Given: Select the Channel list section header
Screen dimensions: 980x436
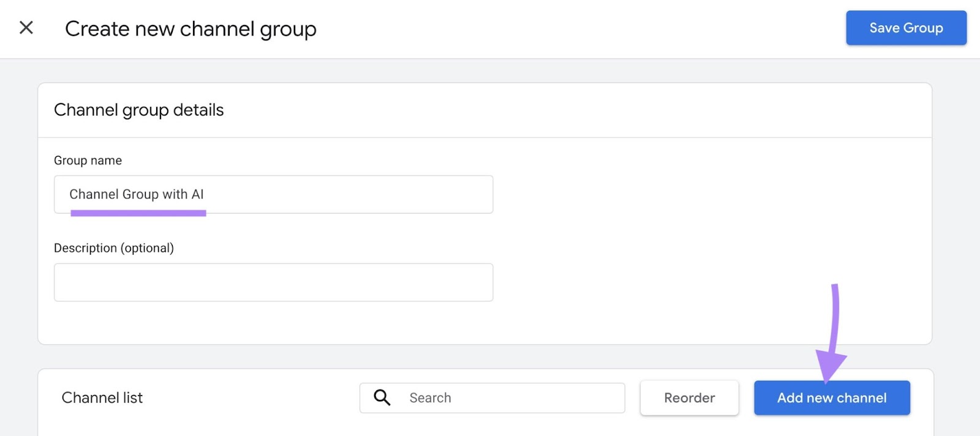Looking at the screenshot, I should [102, 397].
